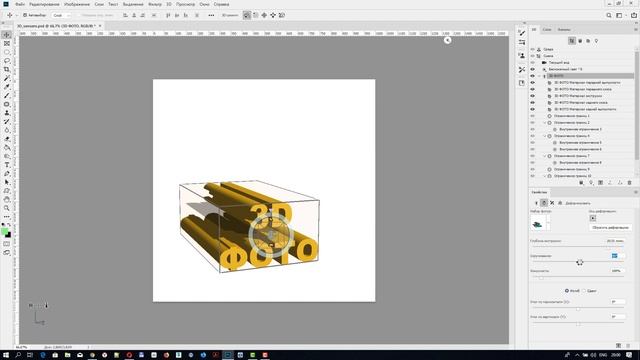Viewport: 640px width, 360px height.
Task: Open the 3D panel flyout menu
Action: pos(636,29)
